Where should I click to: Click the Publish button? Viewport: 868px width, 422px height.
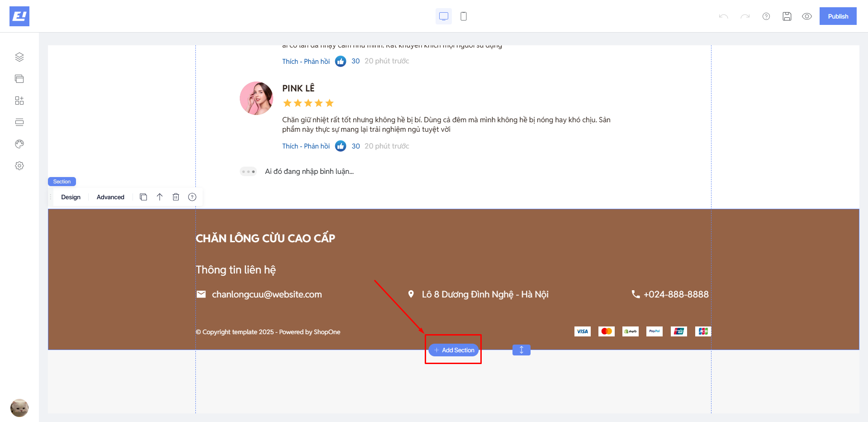838,16
